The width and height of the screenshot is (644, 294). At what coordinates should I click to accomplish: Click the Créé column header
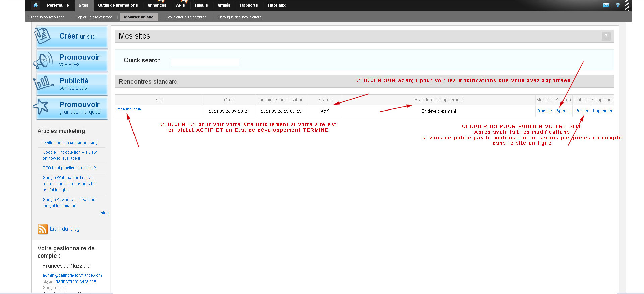pyautogui.click(x=229, y=100)
